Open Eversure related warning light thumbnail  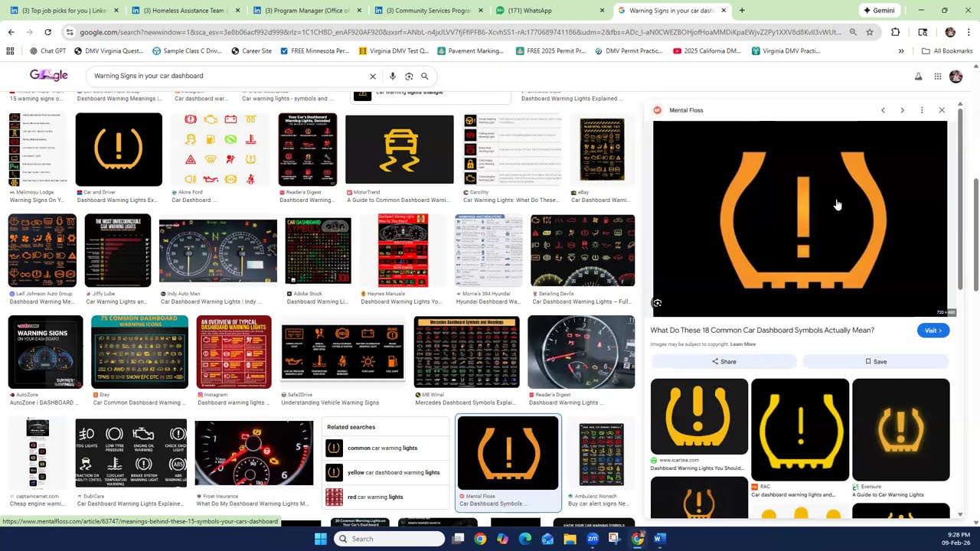(x=901, y=429)
